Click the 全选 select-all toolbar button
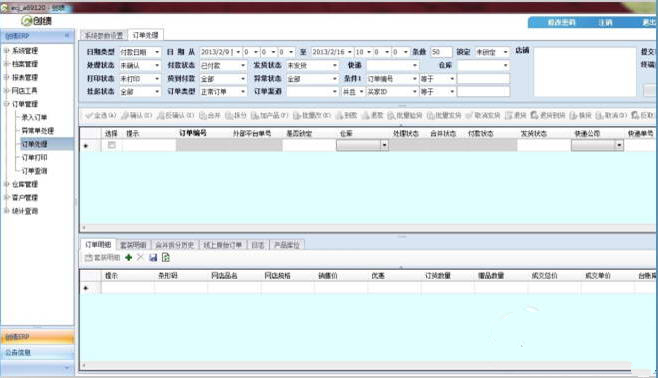The width and height of the screenshot is (658, 378). pyautogui.click(x=101, y=115)
